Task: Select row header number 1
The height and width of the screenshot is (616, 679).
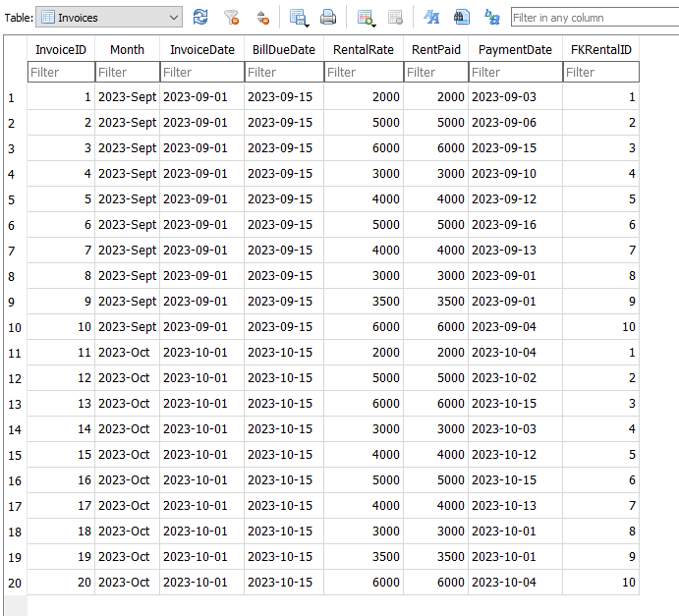Action: point(15,97)
